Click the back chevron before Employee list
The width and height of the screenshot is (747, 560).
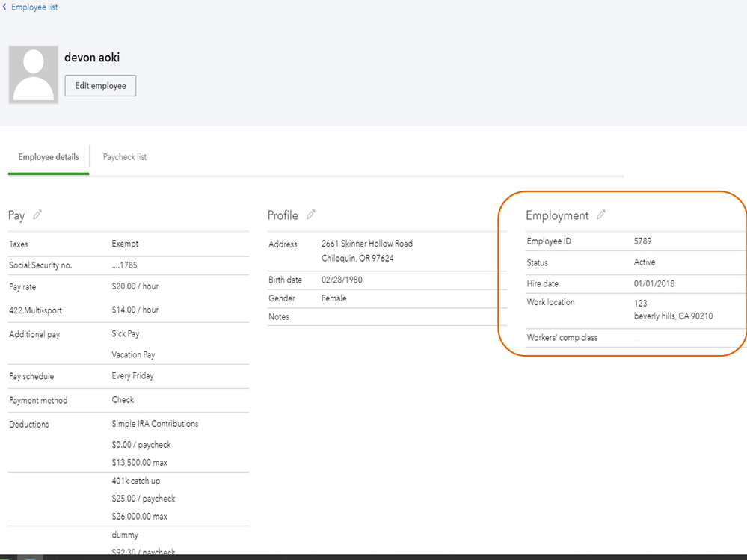(5, 7)
